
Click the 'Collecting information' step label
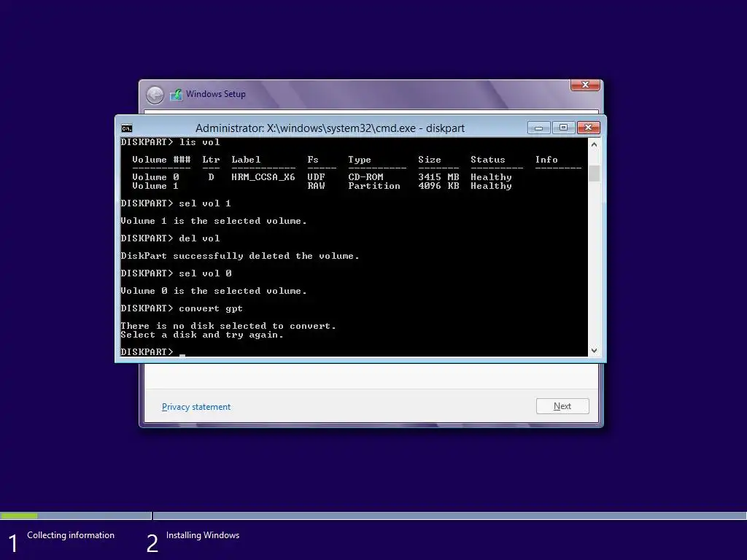pos(71,535)
